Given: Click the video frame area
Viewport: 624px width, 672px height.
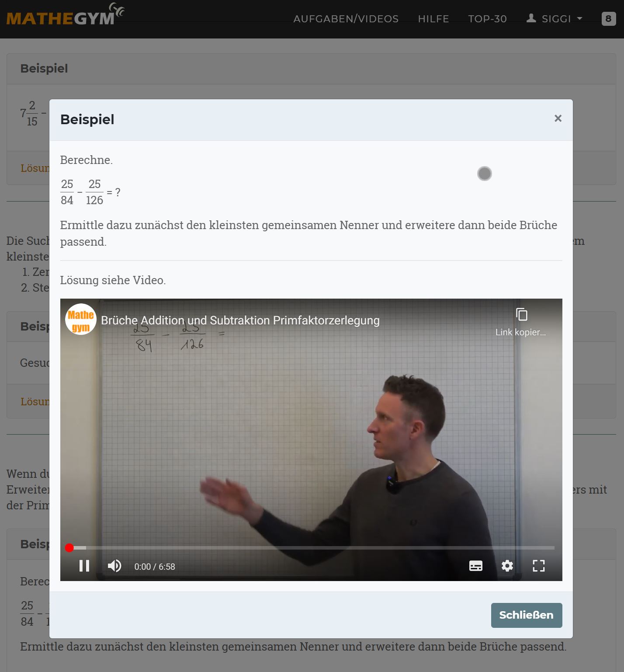Looking at the screenshot, I should tap(311, 433).
